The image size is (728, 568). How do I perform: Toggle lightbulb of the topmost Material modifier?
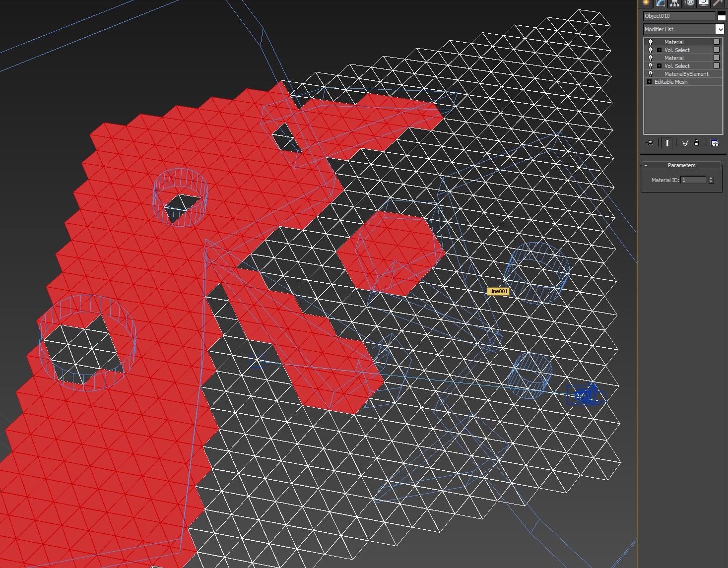pyautogui.click(x=651, y=42)
